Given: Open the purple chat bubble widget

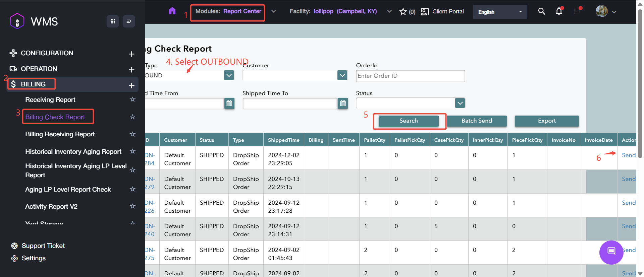Looking at the screenshot, I should 611,252.
